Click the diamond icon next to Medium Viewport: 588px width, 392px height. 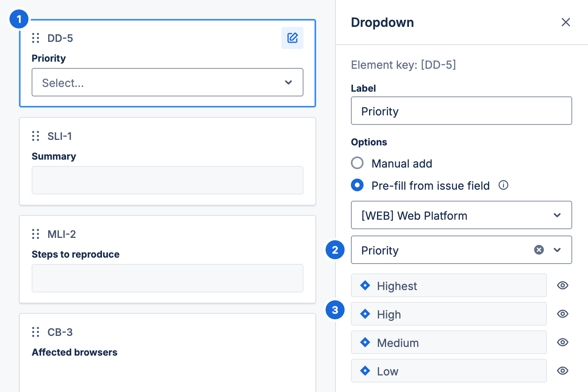point(365,342)
